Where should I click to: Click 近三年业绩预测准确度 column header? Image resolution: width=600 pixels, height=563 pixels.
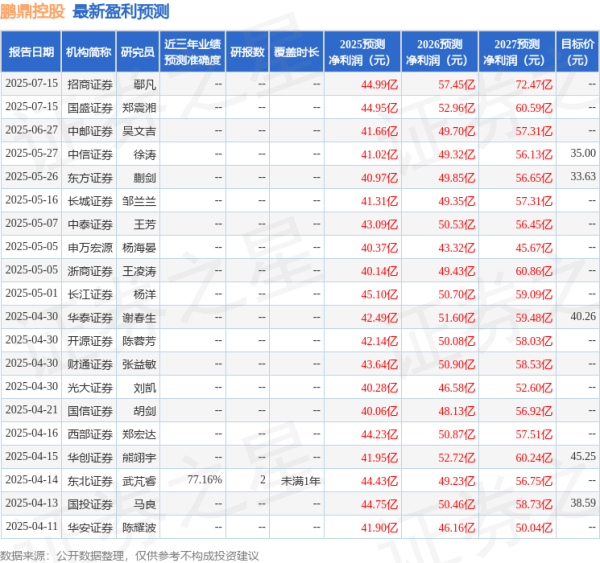(192, 52)
